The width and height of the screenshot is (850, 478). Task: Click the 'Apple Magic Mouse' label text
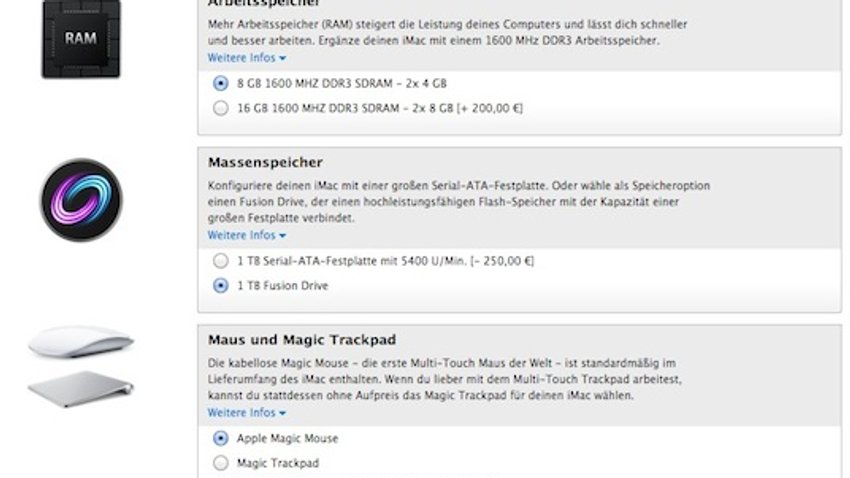[x=287, y=438]
